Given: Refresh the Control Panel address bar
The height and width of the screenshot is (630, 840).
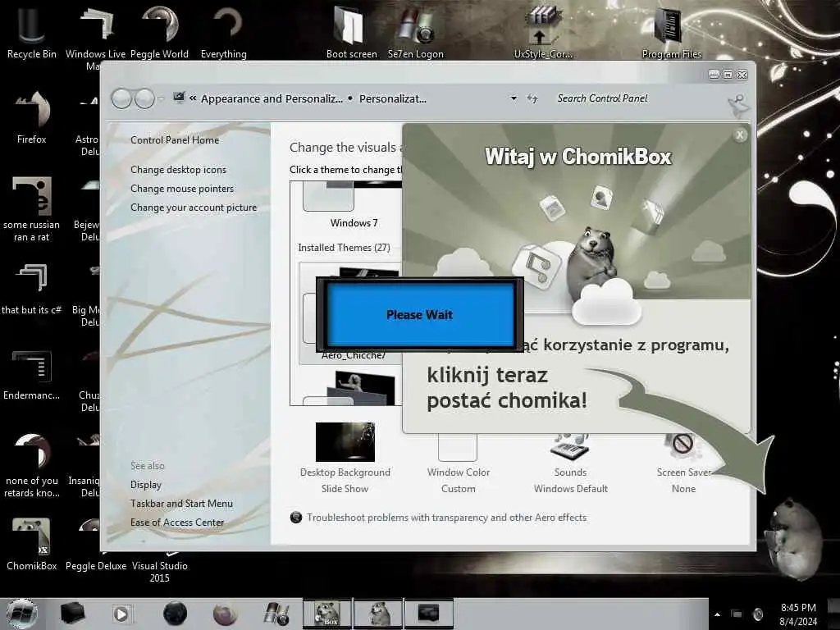Looking at the screenshot, I should pyautogui.click(x=532, y=98).
